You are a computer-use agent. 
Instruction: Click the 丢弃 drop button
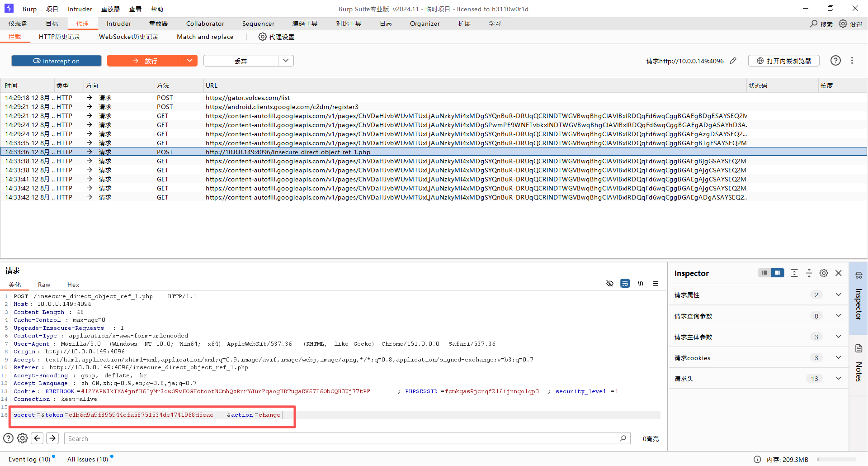[x=241, y=61]
